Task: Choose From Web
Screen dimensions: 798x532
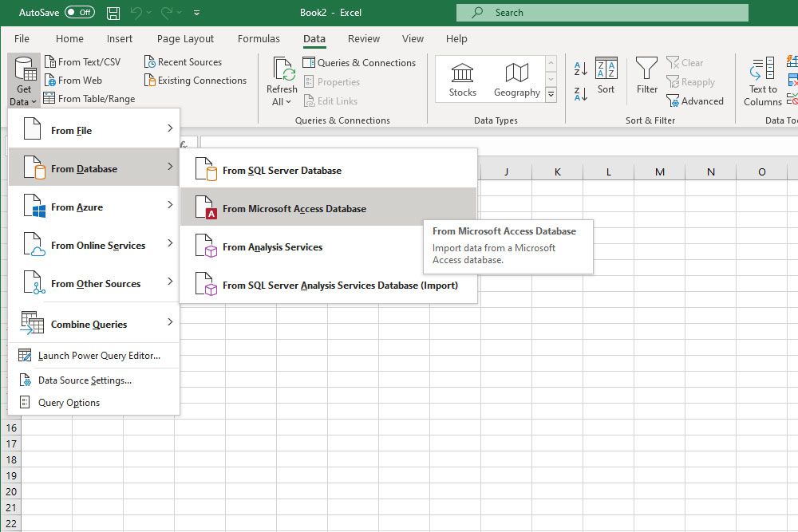Action: 73,81
